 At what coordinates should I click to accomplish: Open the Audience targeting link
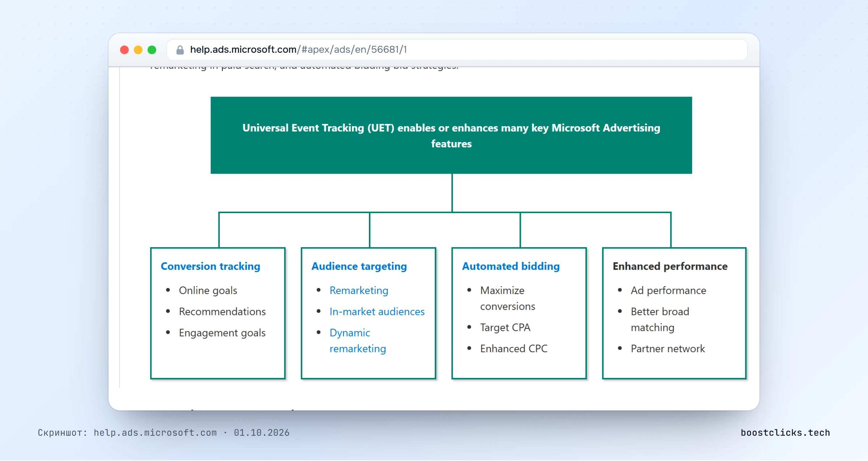point(359,266)
